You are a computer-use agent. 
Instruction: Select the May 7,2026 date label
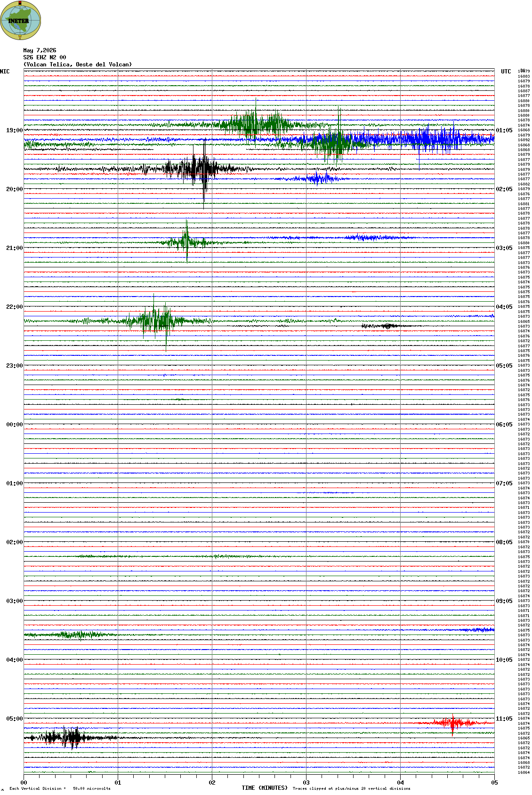pos(40,50)
